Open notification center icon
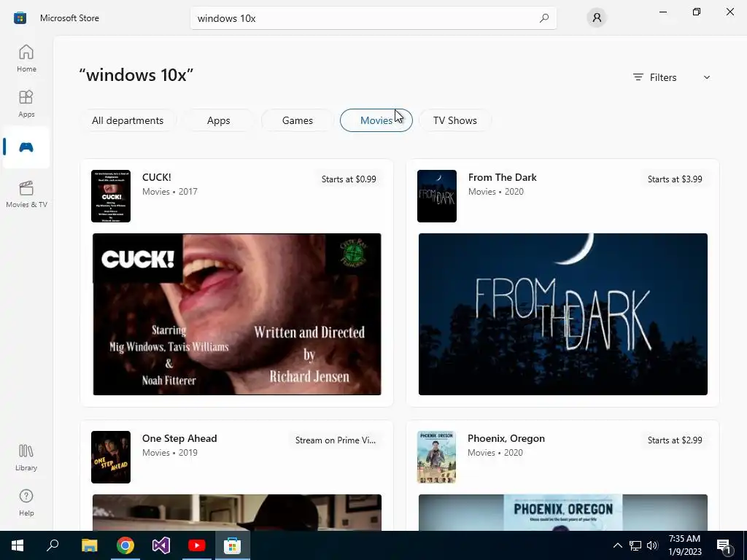The image size is (747, 560). coord(724,545)
